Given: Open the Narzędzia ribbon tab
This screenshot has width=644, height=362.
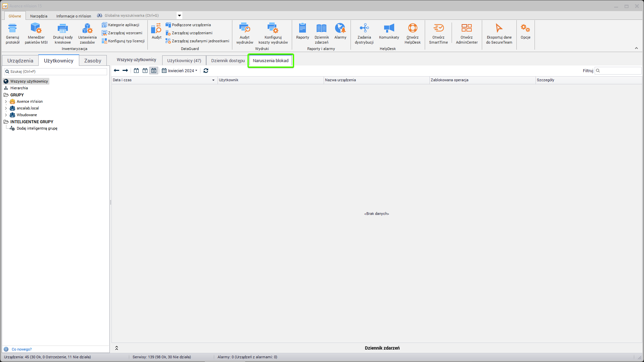Looking at the screenshot, I should click(x=39, y=16).
